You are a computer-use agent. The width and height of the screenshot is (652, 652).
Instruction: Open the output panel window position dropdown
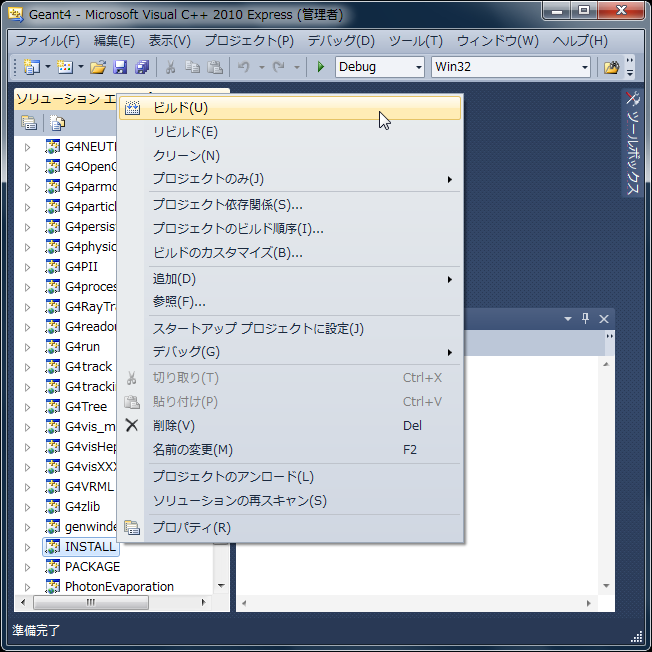[x=568, y=319]
